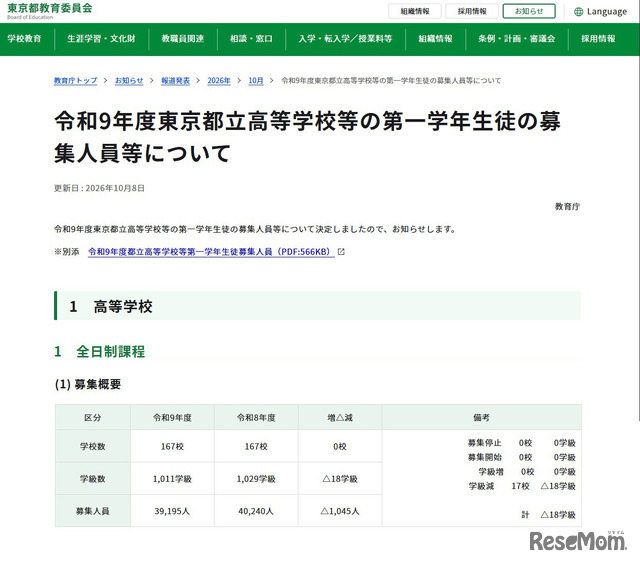Click the △1,045人 table cell

tap(340, 511)
